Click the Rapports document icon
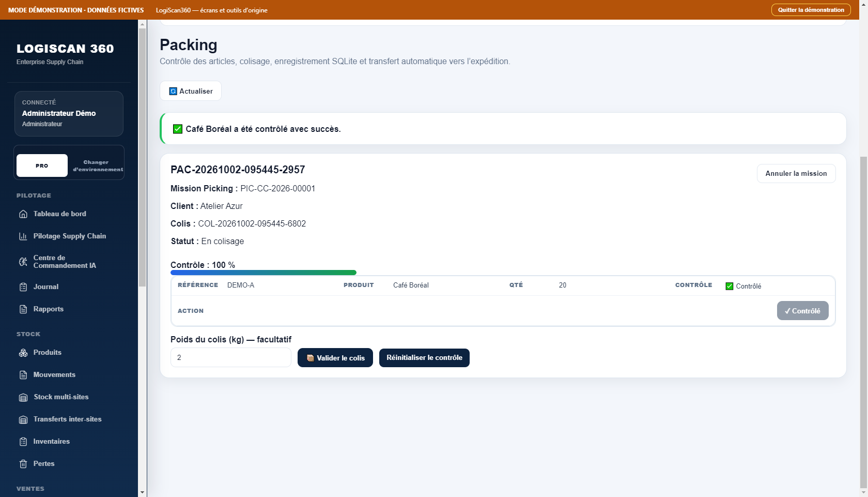Screen dimensions: 868x497 click(x=23, y=309)
